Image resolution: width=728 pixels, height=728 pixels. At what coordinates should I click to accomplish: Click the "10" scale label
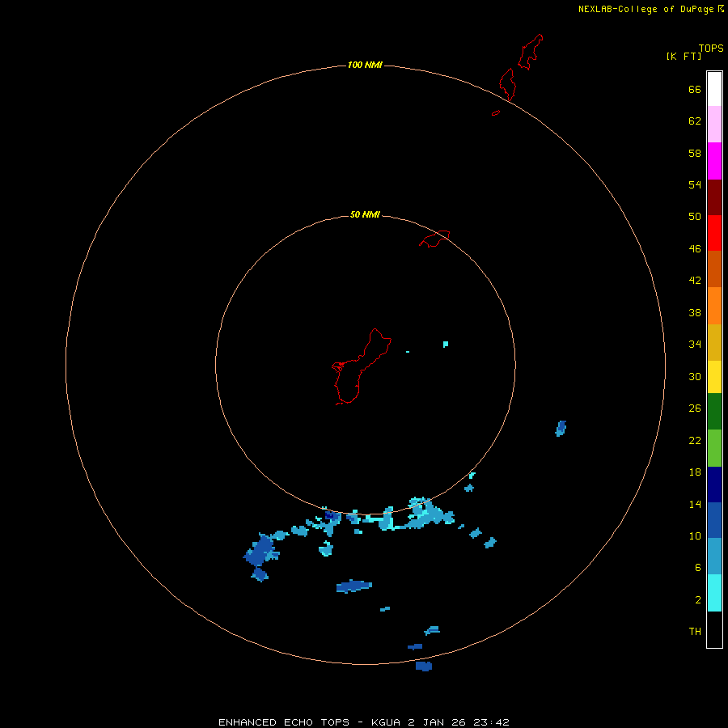(x=695, y=535)
